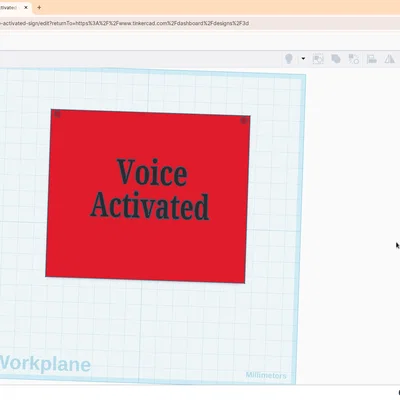Screen dimensions: 400x400
Task: Click the Show All lightbulb icon
Action: (289, 59)
